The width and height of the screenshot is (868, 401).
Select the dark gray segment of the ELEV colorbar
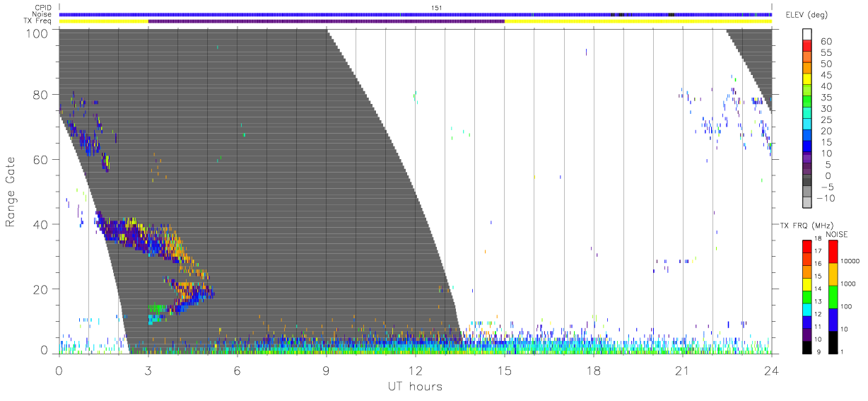tap(808, 181)
